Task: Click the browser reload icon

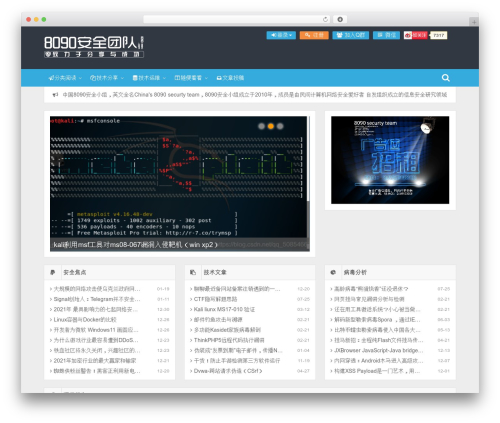Action: pyautogui.click(x=325, y=20)
